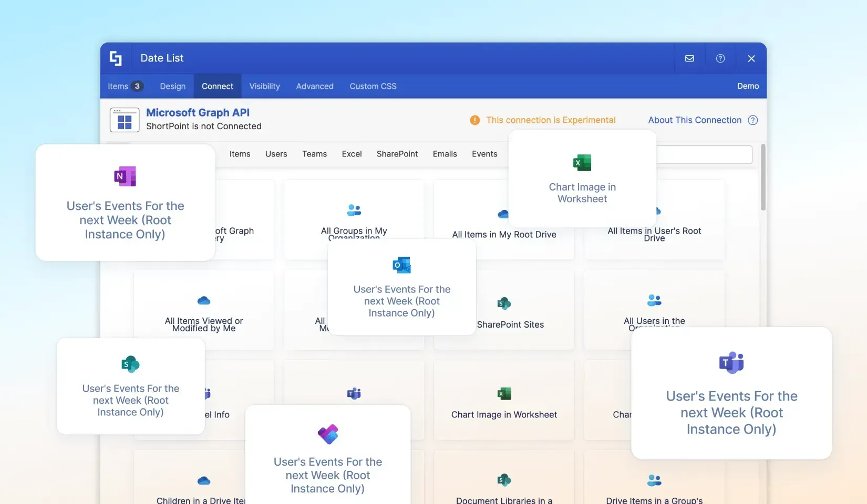Switch to the Items tab
The image size is (867, 504).
(125, 86)
